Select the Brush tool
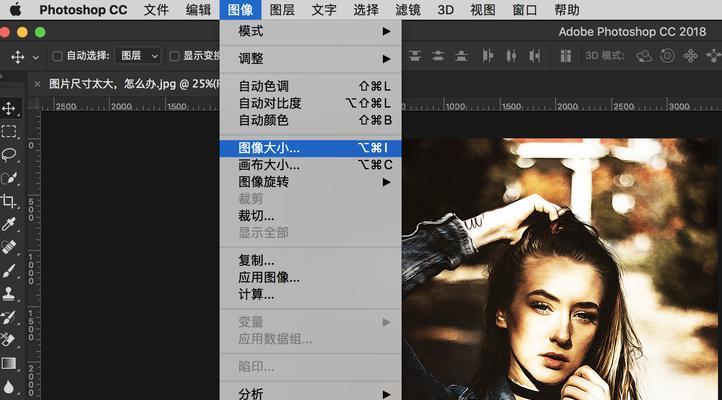 coord(9,271)
